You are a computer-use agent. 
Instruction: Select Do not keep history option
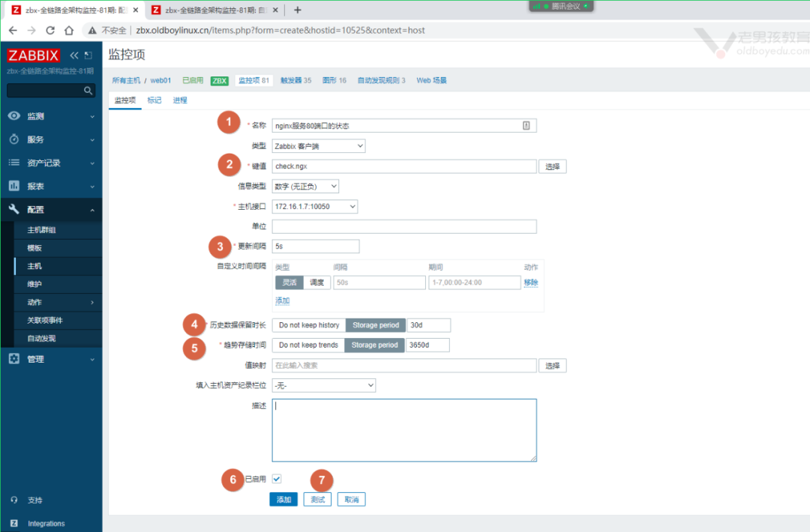coord(309,325)
